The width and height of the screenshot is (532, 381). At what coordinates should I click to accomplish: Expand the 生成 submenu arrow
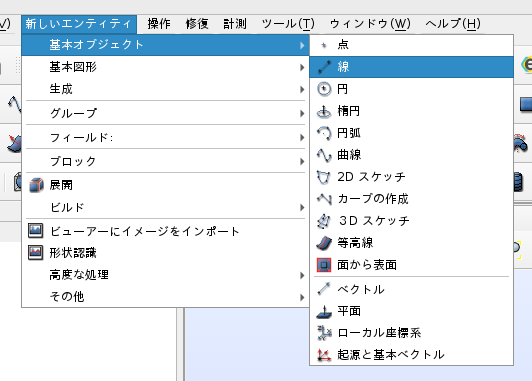coord(302,89)
